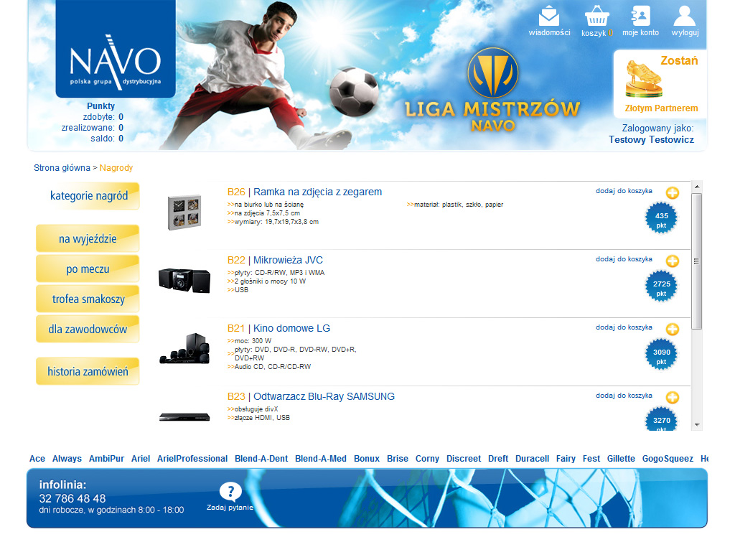735x560 pixels.
Task: Open the Fest brand link
Action: point(591,459)
